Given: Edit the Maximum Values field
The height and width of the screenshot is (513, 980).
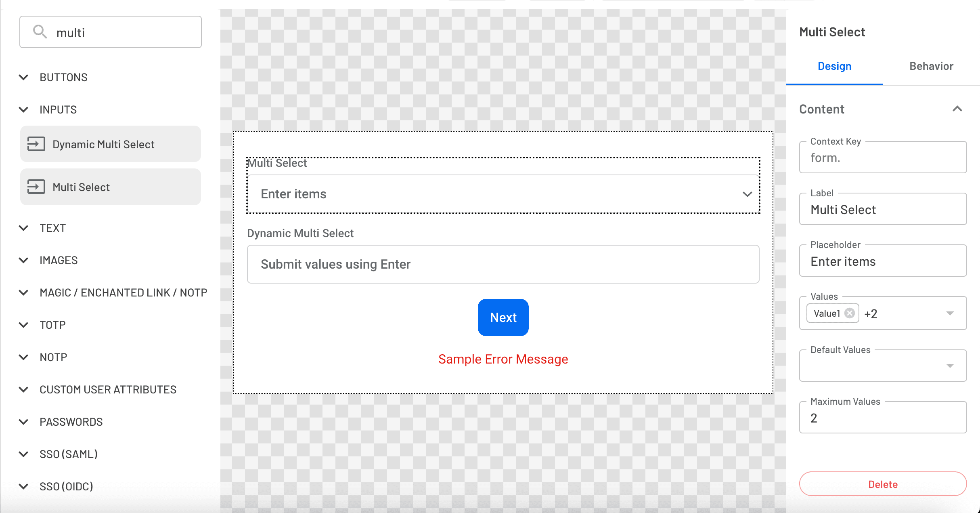Looking at the screenshot, I should (x=882, y=417).
